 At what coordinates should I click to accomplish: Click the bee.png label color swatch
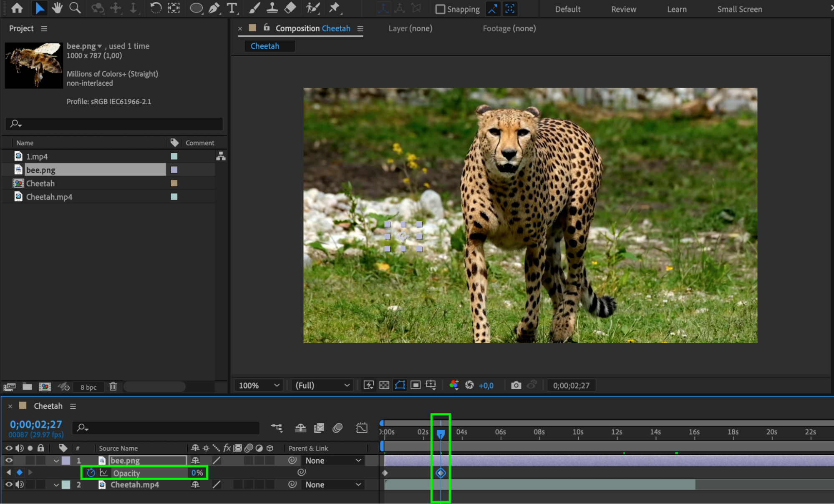tap(174, 170)
